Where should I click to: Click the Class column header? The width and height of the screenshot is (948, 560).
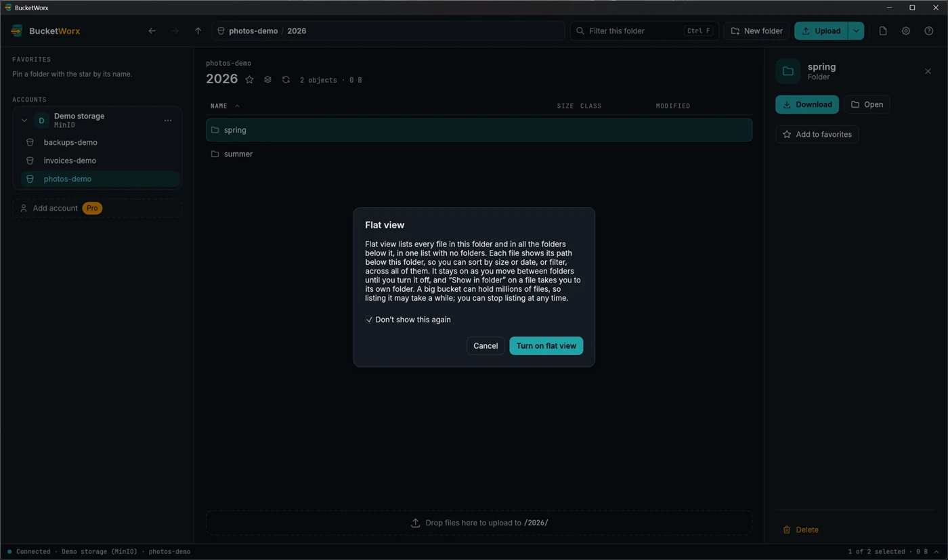[x=590, y=106]
